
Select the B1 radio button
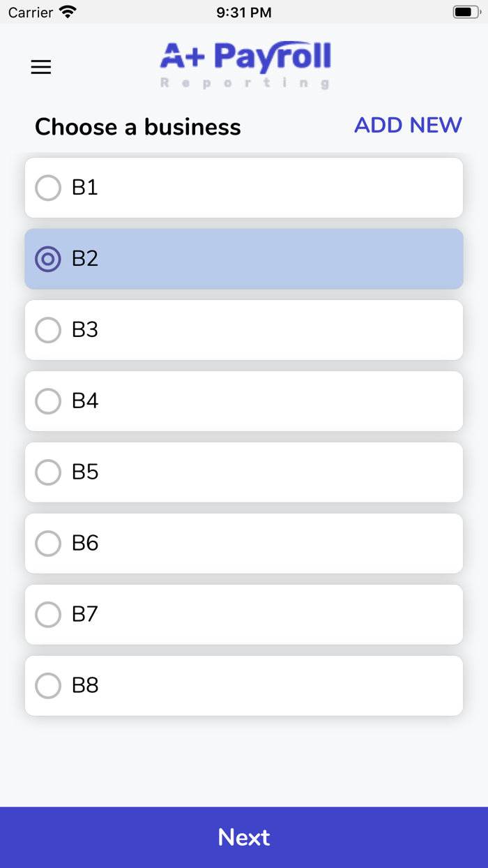click(x=48, y=188)
